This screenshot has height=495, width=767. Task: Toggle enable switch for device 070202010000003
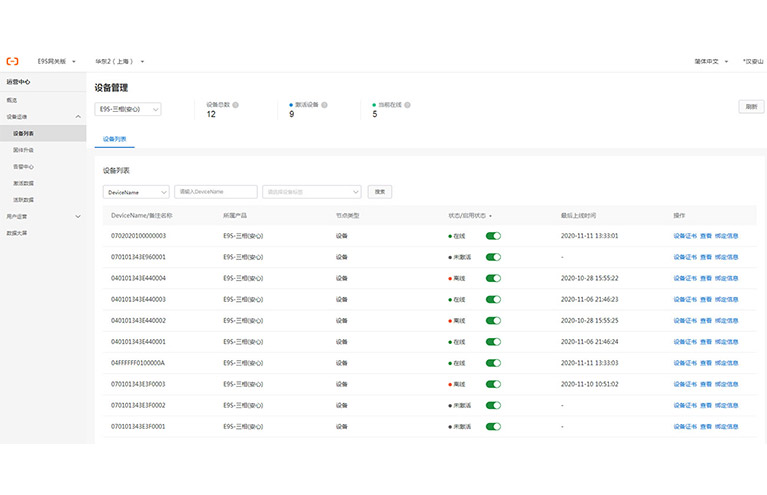pos(493,236)
